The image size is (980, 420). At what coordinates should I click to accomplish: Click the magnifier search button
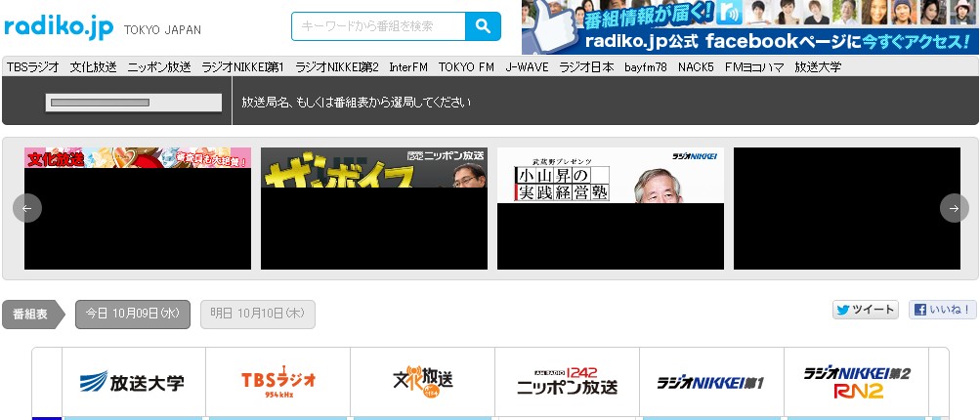tap(483, 26)
